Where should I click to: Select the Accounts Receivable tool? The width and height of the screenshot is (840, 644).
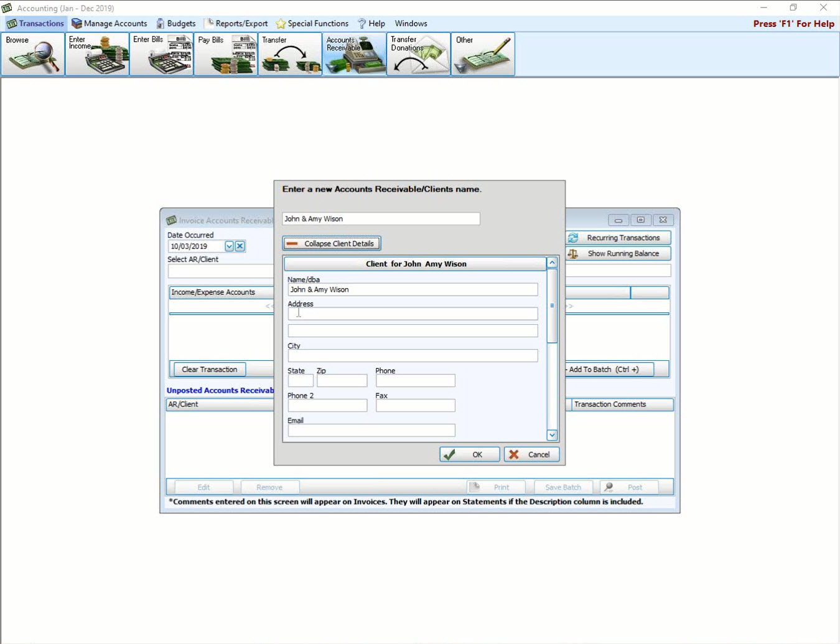[353, 54]
